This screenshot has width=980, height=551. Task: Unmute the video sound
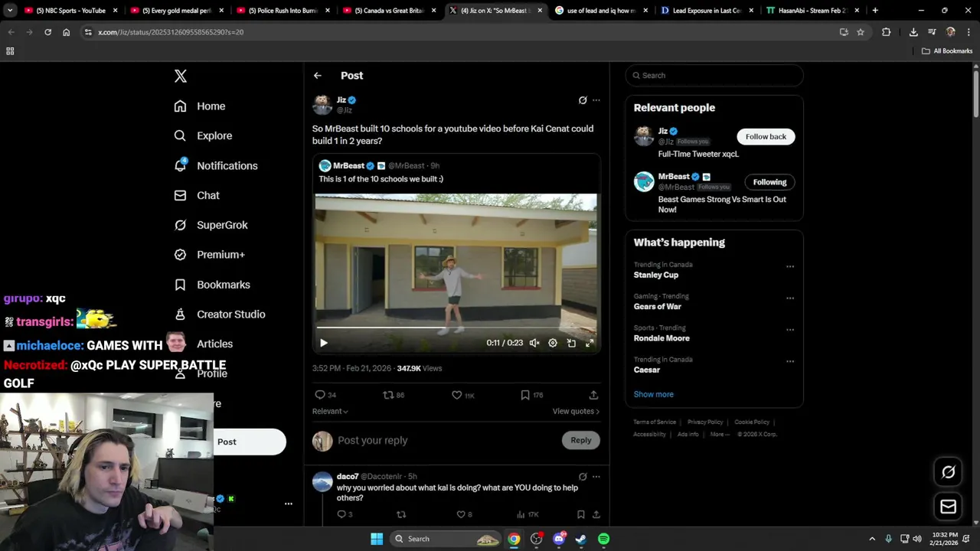tap(534, 343)
